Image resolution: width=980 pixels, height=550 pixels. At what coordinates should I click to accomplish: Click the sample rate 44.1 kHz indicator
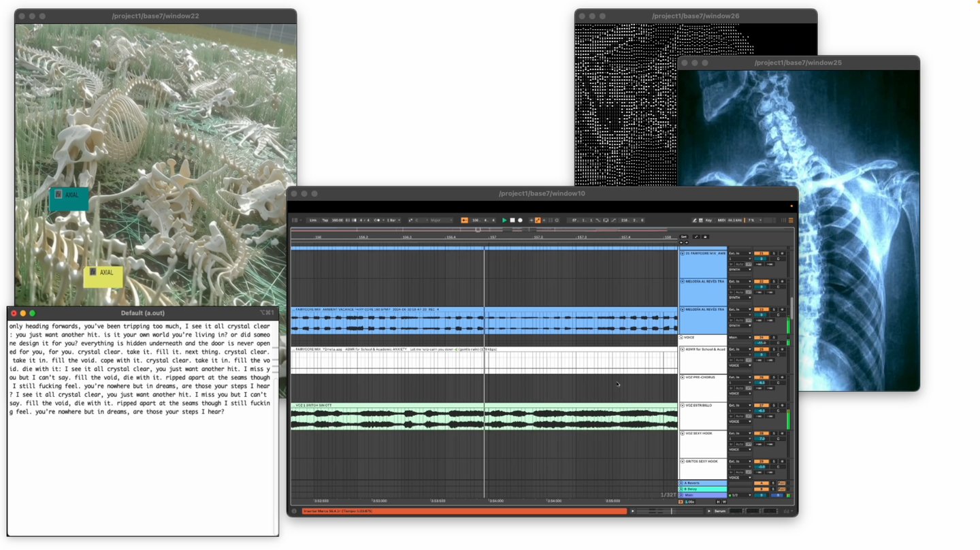[x=734, y=220]
